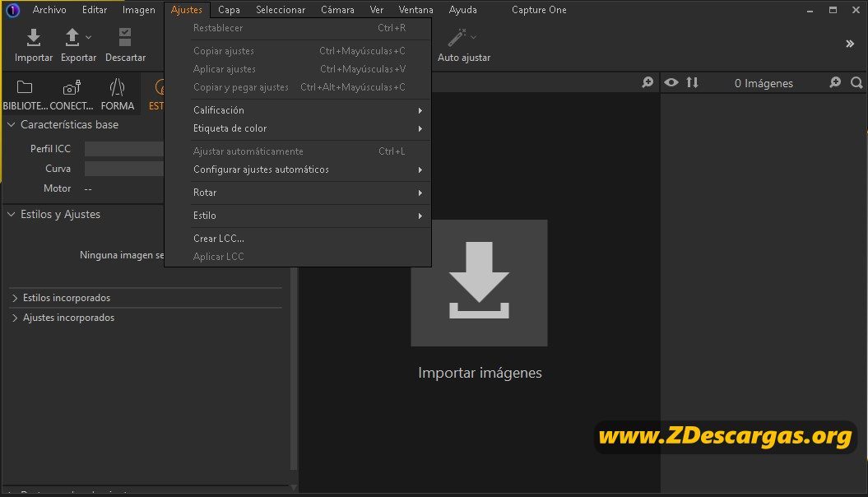Open the Capa menu
868x497 pixels.
[x=229, y=10]
